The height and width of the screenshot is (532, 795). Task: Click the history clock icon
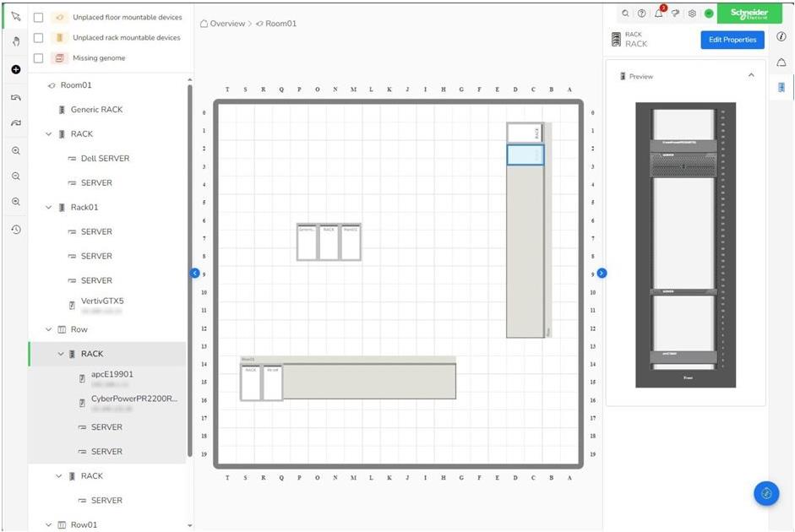click(x=15, y=230)
